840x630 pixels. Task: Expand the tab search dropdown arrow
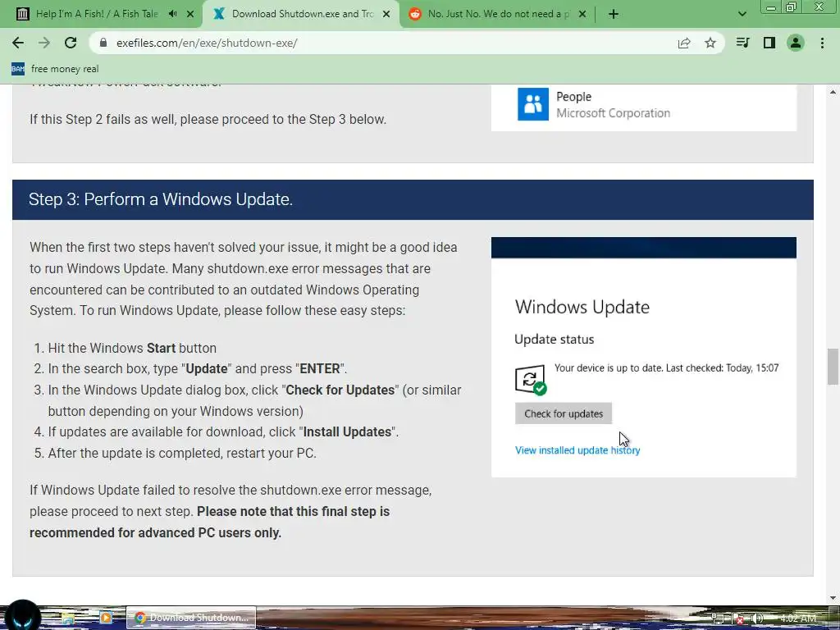(742, 14)
